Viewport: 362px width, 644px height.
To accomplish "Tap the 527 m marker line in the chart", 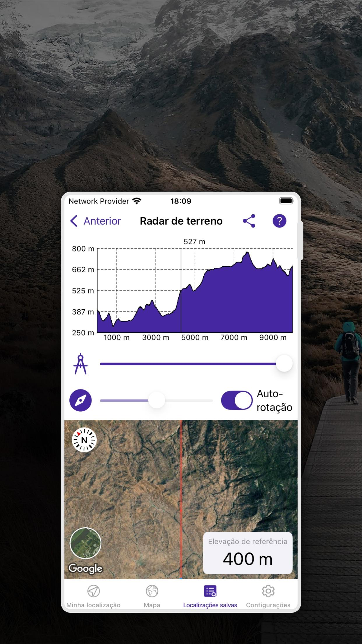I will click(181, 290).
